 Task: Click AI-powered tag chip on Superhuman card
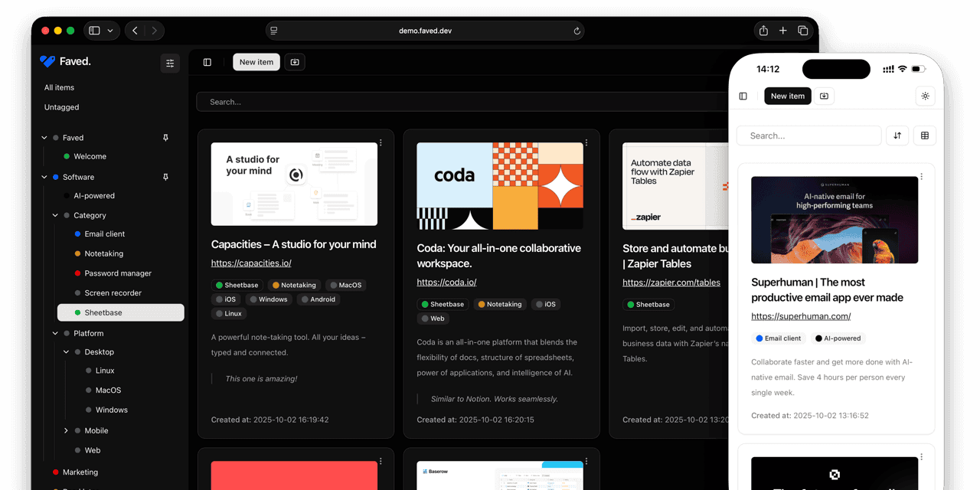(x=838, y=338)
